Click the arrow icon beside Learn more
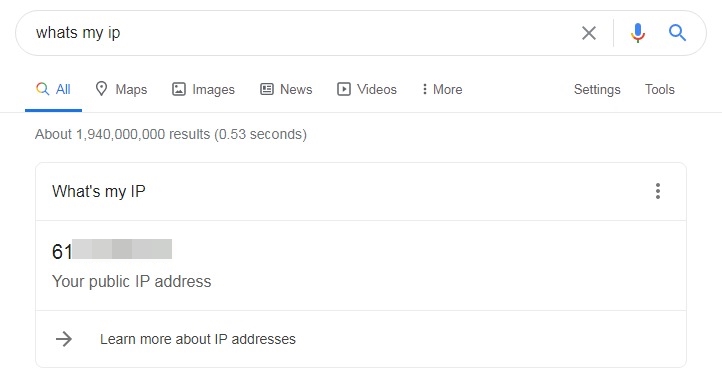Viewport: 722px width, 379px height. 64,339
